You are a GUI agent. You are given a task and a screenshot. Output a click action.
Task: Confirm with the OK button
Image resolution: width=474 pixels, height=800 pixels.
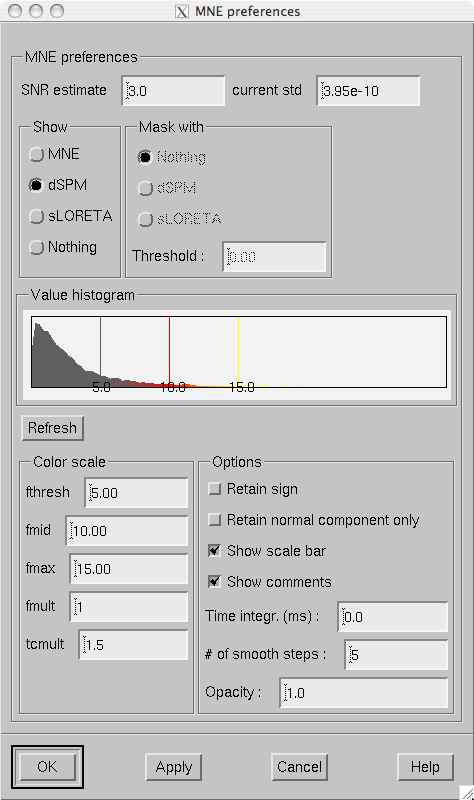tap(47, 767)
